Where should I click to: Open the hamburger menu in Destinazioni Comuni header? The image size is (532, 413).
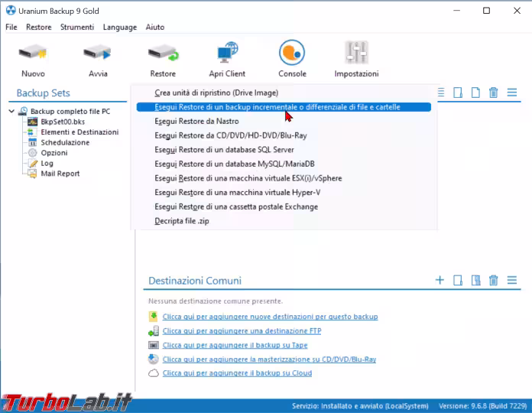(x=512, y=280)
